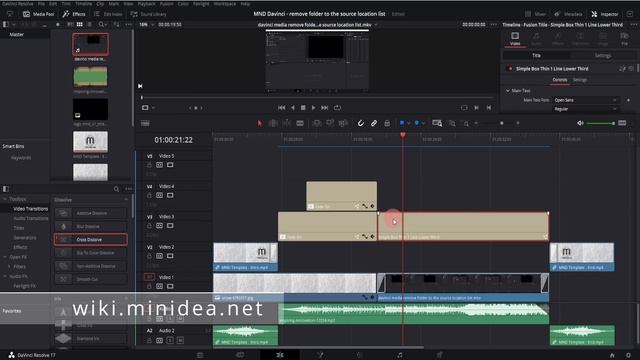
Task: Open the Workspace menu
Action: click(225, 4)
